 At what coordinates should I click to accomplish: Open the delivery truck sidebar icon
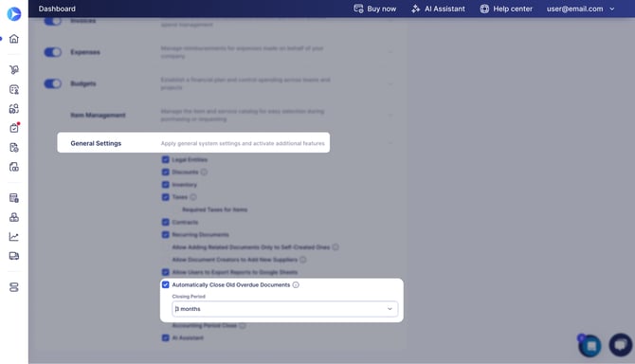tap(14, 256)
